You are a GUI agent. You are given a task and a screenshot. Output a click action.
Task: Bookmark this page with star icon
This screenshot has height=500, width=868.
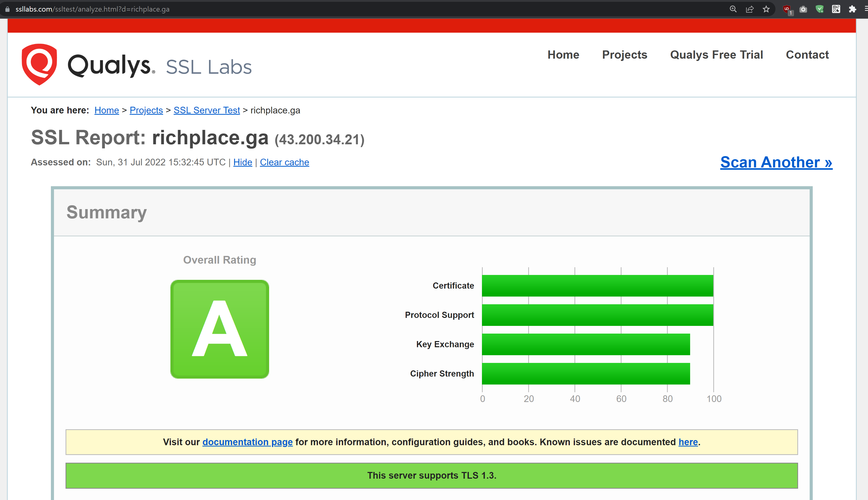pos(766,9)
